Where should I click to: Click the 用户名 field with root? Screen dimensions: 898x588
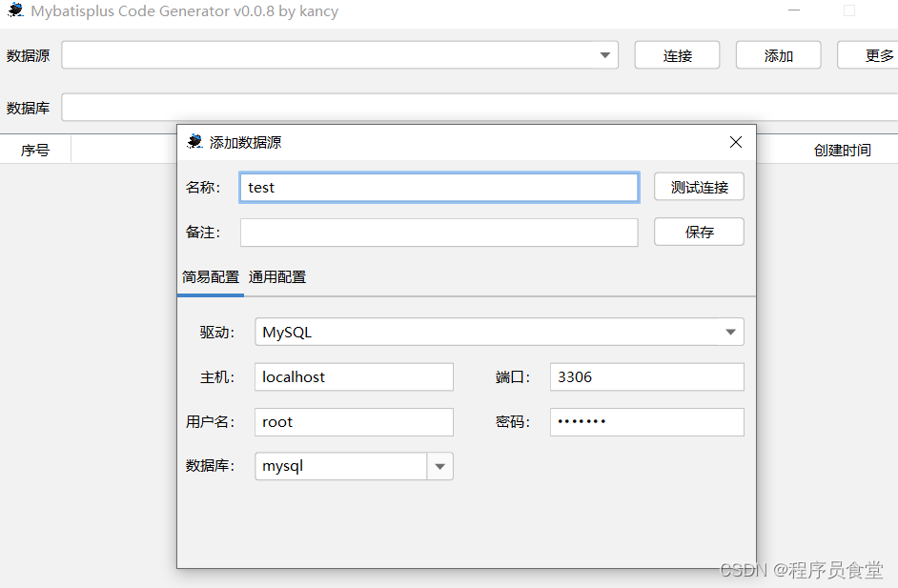(x=354, y=422)
